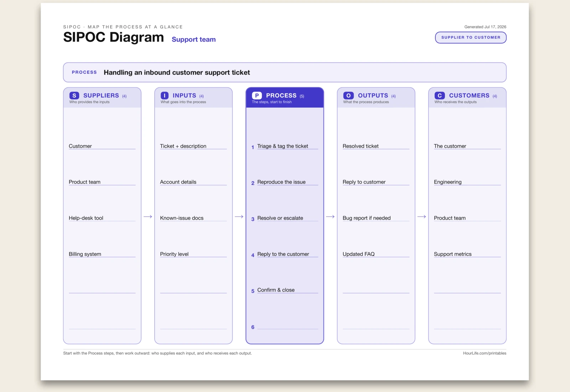Select the OUTPUTS column heading
Viewport: 570px width, 392px height.
coord(373,96)
